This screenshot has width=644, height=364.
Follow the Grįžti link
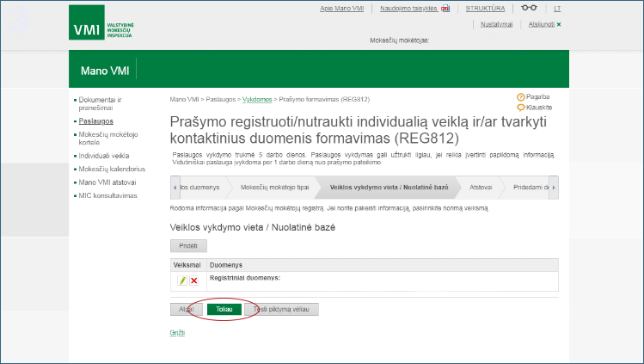177,332
